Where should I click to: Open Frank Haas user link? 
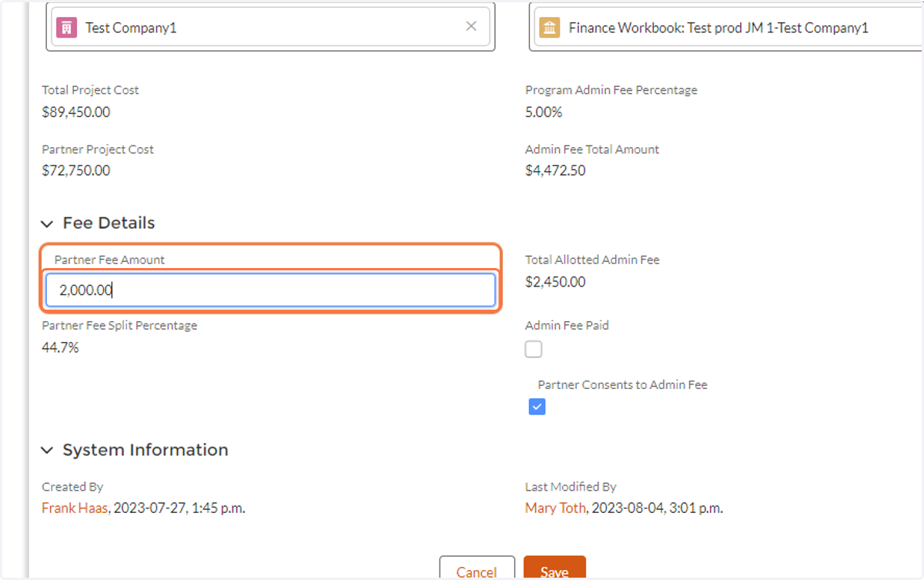point(75,508)
